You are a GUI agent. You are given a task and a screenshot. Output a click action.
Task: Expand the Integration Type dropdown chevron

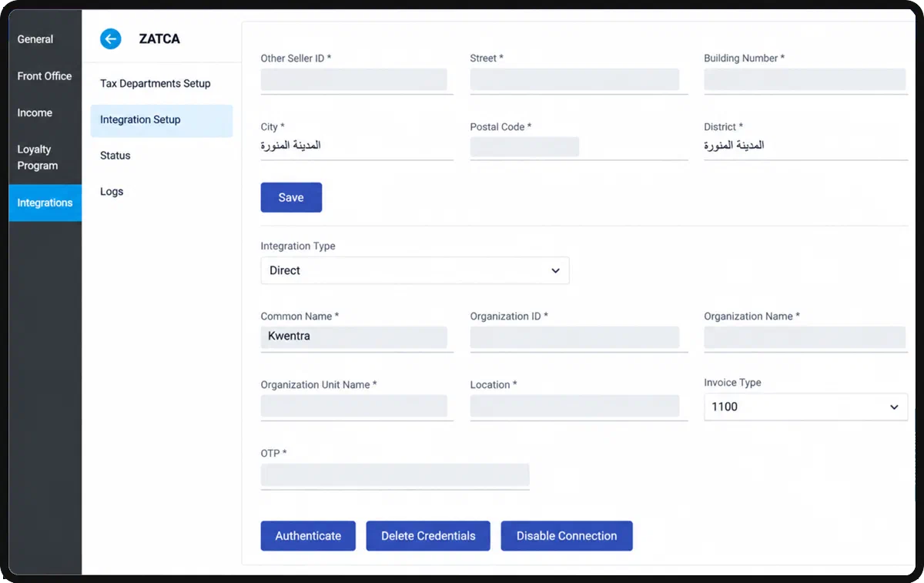pyautogui.click(x=555, y=271)
